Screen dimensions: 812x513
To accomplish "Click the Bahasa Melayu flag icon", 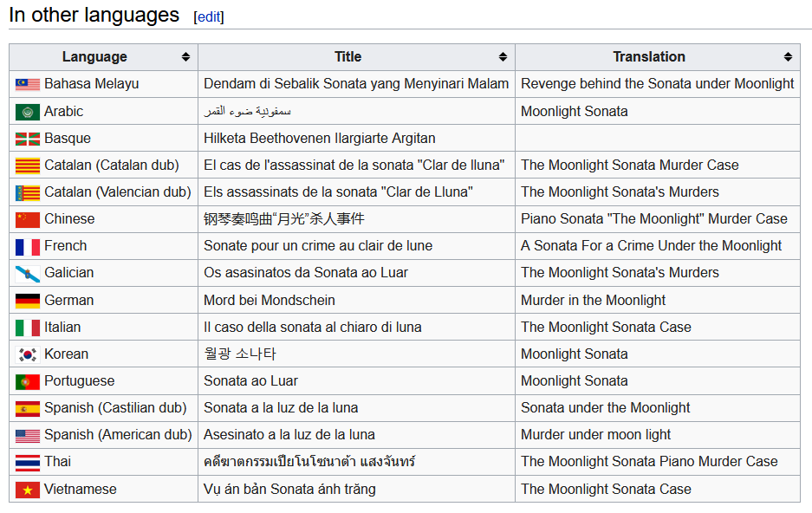I will coord(27,84).
